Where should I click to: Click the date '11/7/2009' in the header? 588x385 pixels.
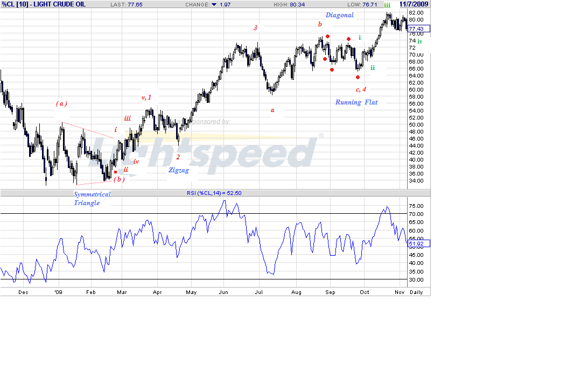click(414, 4)
